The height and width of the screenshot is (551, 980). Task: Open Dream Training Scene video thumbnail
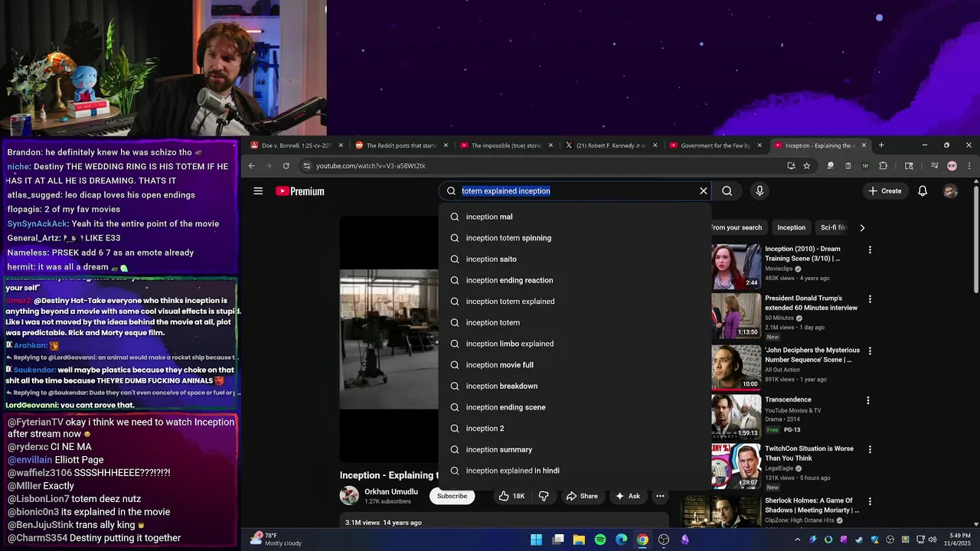tap(737, 267)
